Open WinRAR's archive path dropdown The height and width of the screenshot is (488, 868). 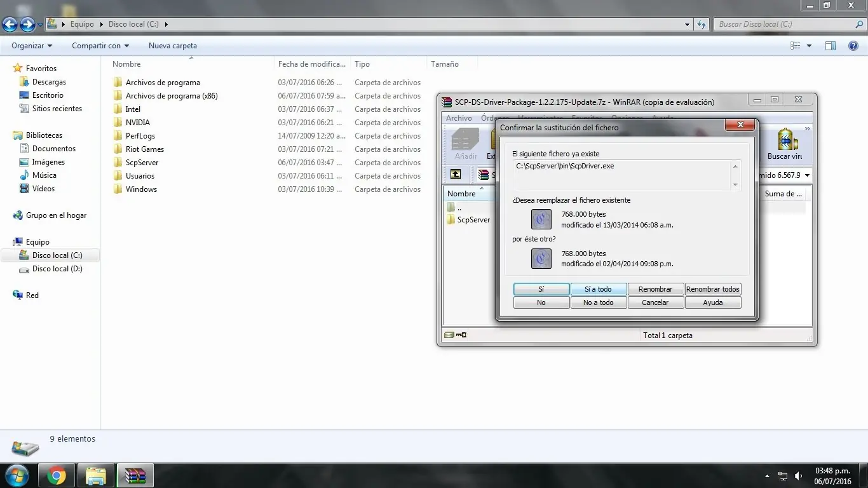click(x=808, y=175)
